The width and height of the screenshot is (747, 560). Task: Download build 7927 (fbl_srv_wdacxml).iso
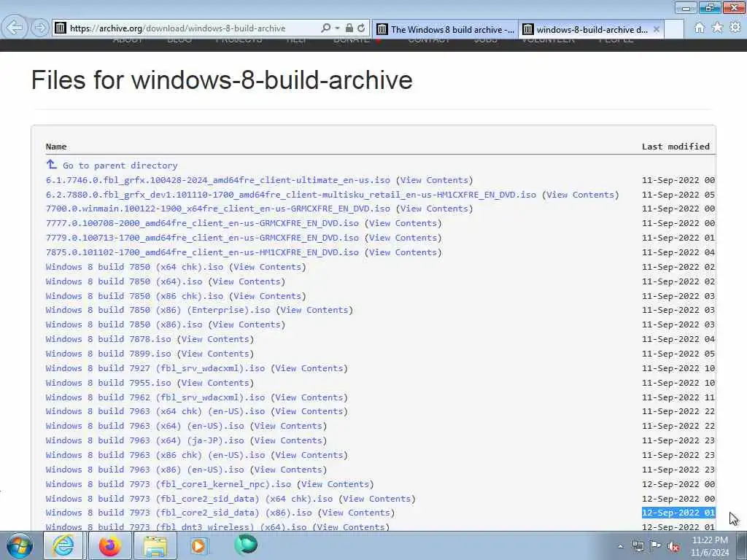tap(155, 368)
